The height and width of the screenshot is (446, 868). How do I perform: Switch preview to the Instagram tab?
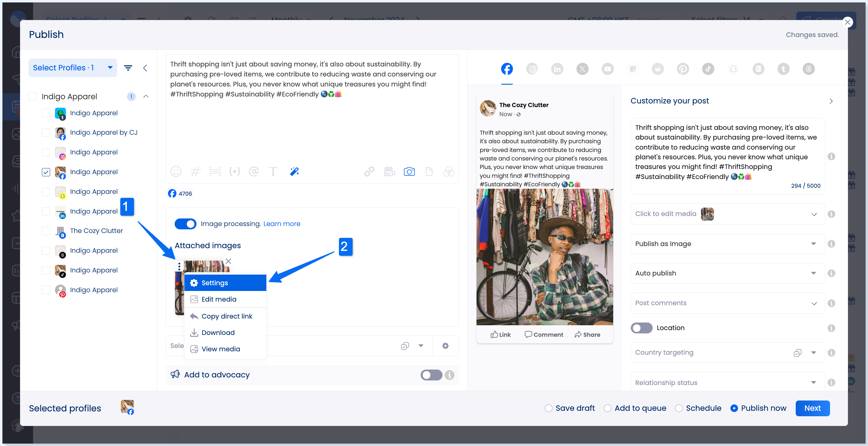[532, 69]
